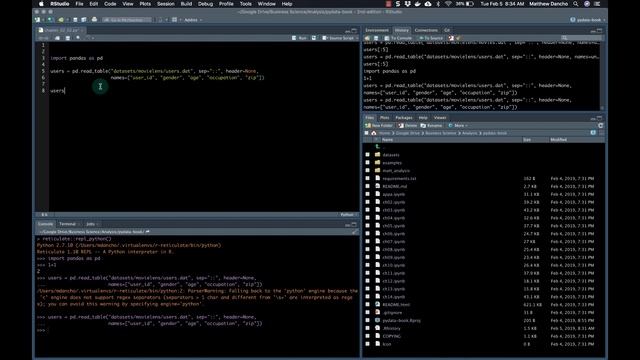Click the save history icon in History pane

click(x=376, y=38)
